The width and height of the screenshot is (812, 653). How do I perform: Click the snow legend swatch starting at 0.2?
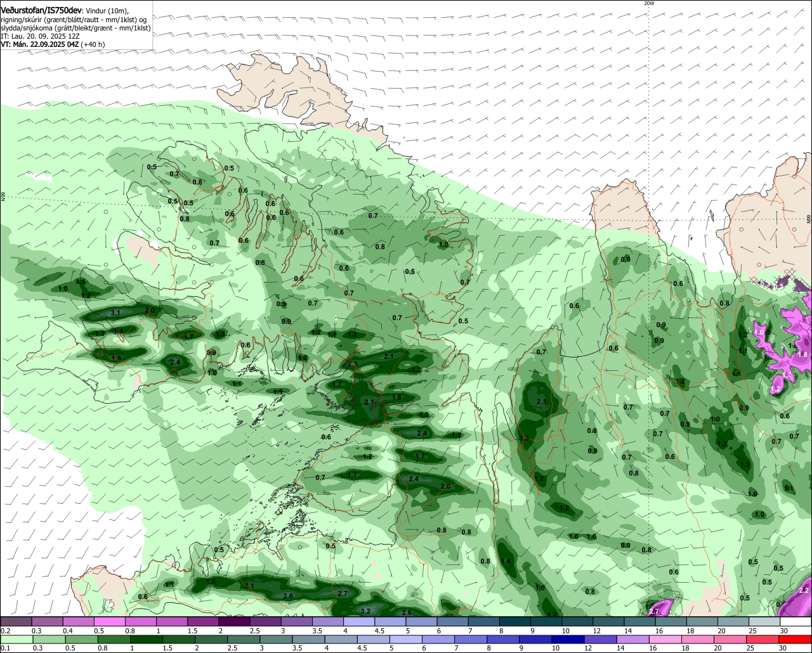(x=16, y=622)
